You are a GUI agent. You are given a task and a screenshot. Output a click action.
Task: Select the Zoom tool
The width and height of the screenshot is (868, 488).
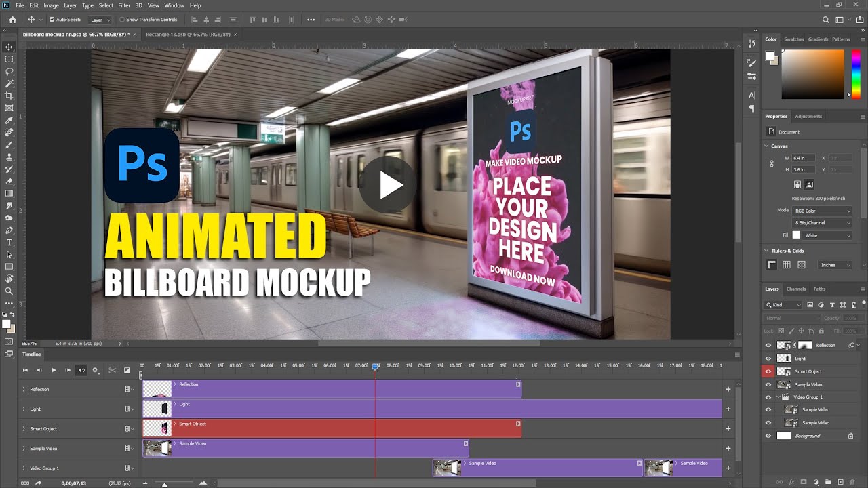[x=9, y=291]
